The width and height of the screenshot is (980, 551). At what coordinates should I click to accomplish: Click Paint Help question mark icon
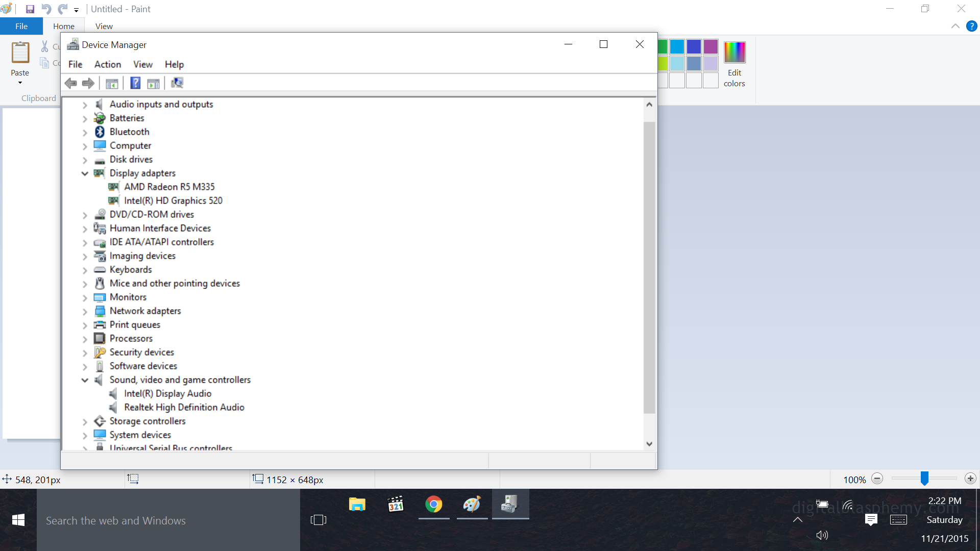coord(972,26)
